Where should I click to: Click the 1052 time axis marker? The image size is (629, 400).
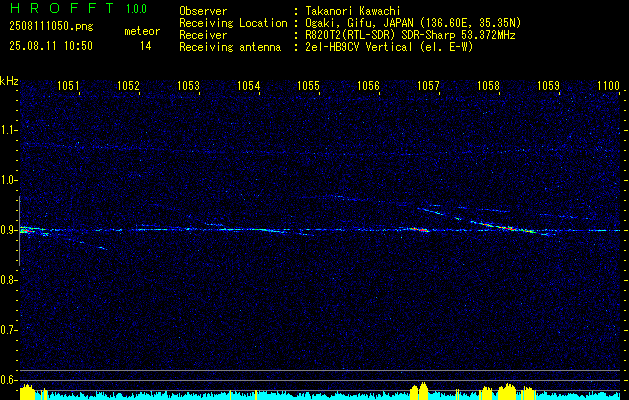(x=128, y=85)
